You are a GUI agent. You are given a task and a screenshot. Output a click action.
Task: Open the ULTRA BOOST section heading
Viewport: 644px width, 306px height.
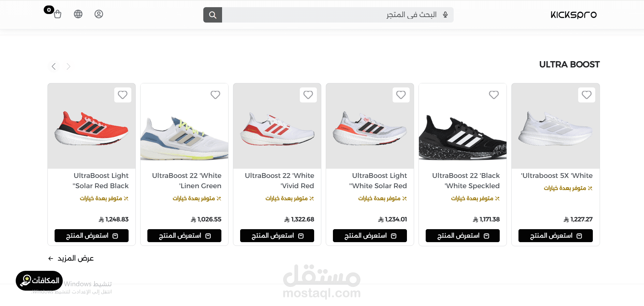pyautogui.click(x=569, y=65)
